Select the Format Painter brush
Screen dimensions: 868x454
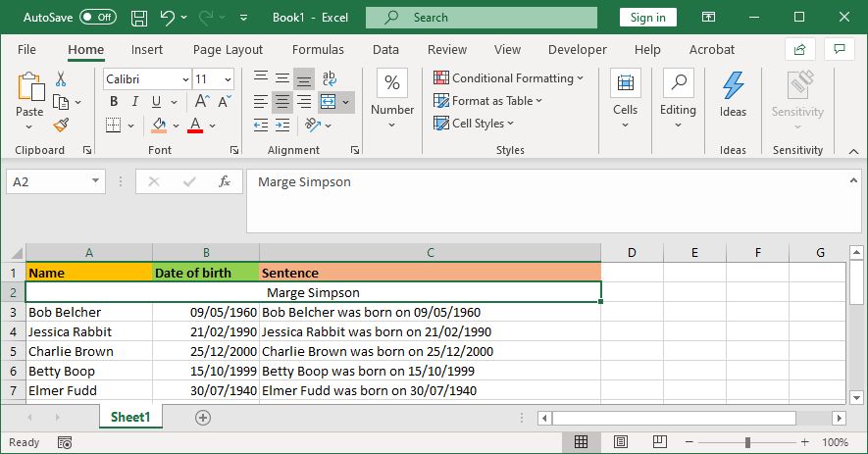click(61, 125)
